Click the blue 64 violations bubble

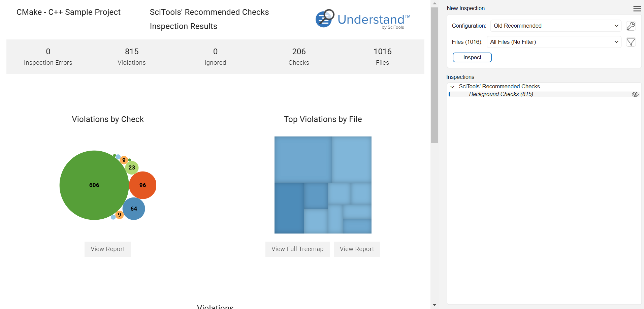[134, 209]
